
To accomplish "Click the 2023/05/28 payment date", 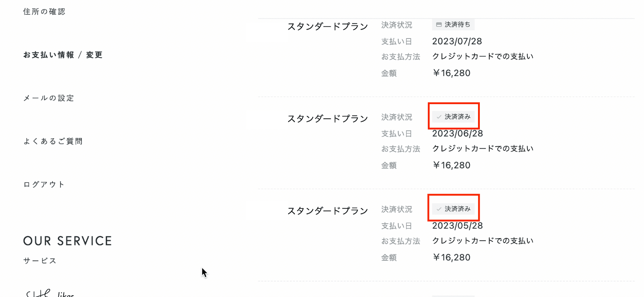I will click(x=457, y=226).
